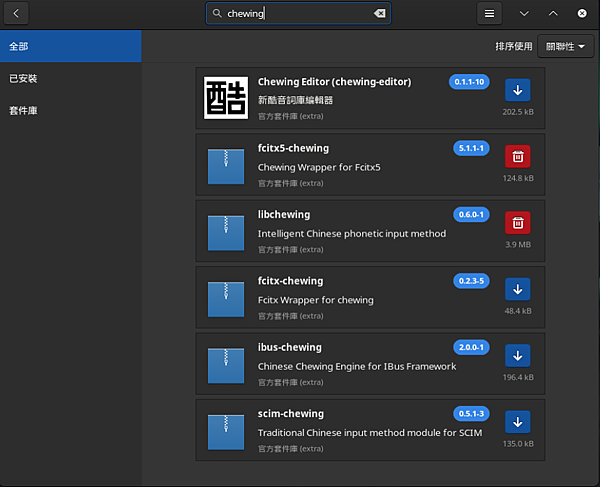Select the 全部 sidebar tab
The image size is (600, 487).
point(71,46)
